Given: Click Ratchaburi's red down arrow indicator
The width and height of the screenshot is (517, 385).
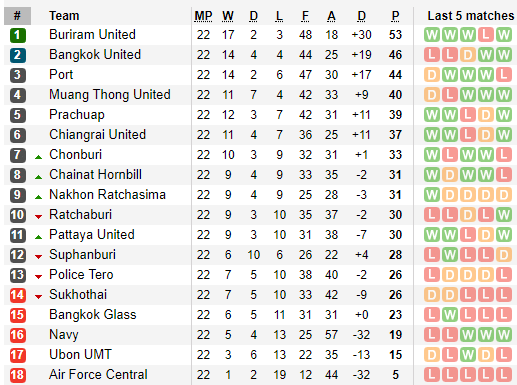Looking at the screenshot, I should pyautogui.click(x=39, y=217).
